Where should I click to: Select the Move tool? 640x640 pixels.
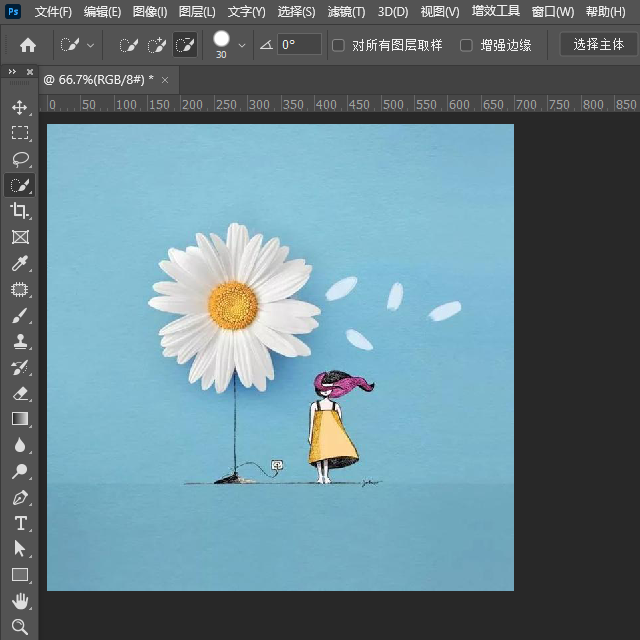coord(19,107)
